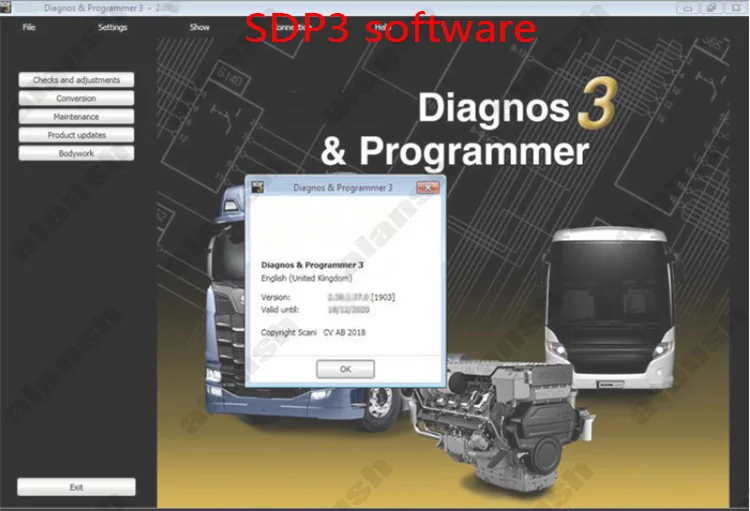Open the Bodywork section

click(77, 153)
